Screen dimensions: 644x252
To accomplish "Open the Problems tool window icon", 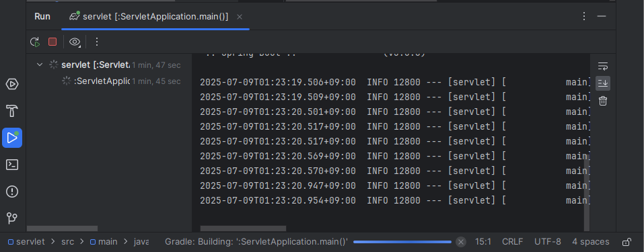I will (12, 192).
